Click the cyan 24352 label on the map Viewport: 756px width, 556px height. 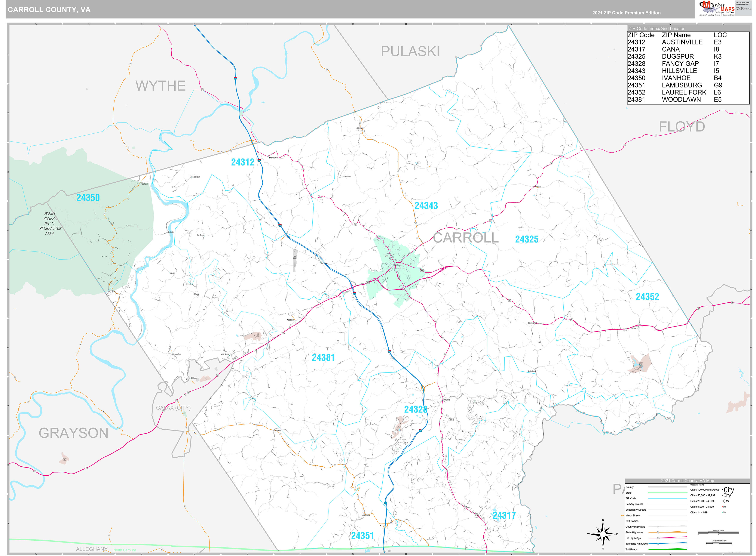(x=647, y=297)
